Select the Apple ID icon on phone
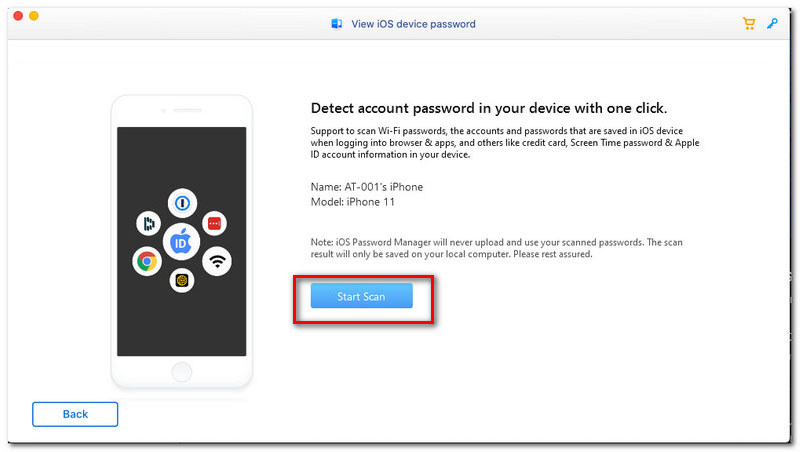The image size is (800, 452). [x=181, y=242]
